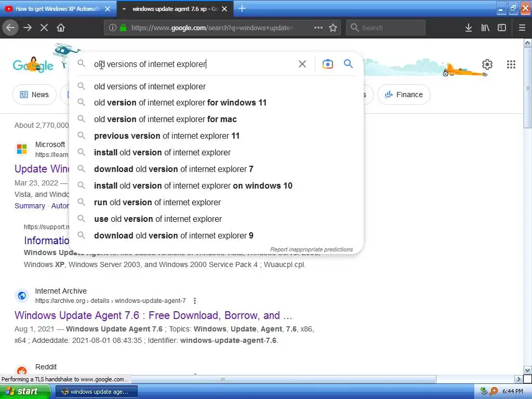The width and height of the screenshot is (532, 399).
Task: Click the taskbar clock 6:44 PM
Action: [512, 391]
